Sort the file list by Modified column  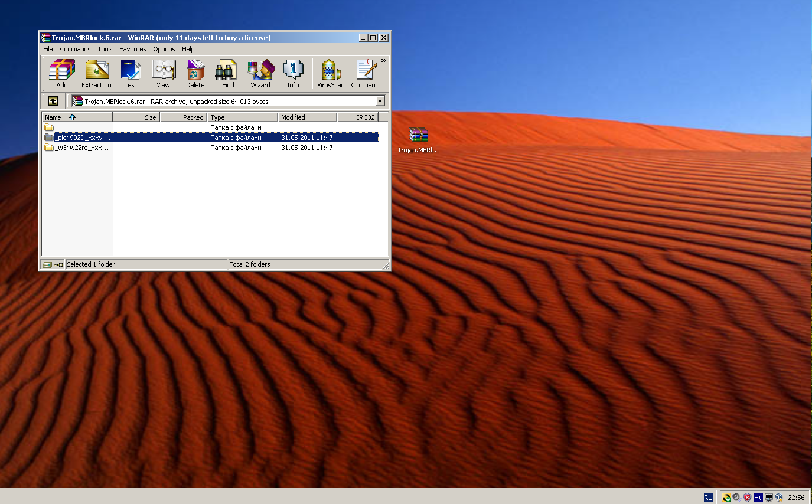(x=307, y=117)
